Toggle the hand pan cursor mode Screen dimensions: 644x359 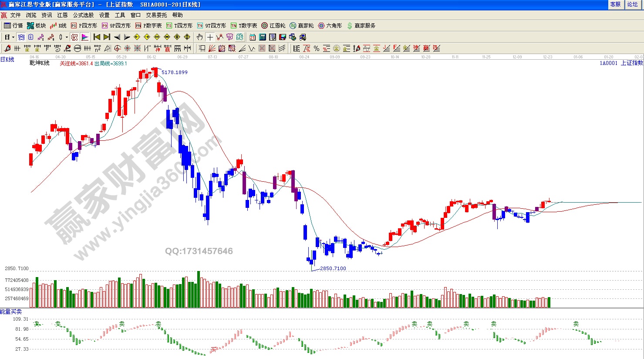[x=200, y=37]
